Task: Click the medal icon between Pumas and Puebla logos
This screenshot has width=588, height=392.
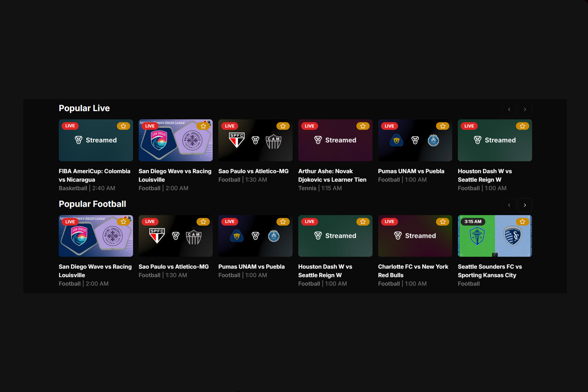Action: coord(415,140)
